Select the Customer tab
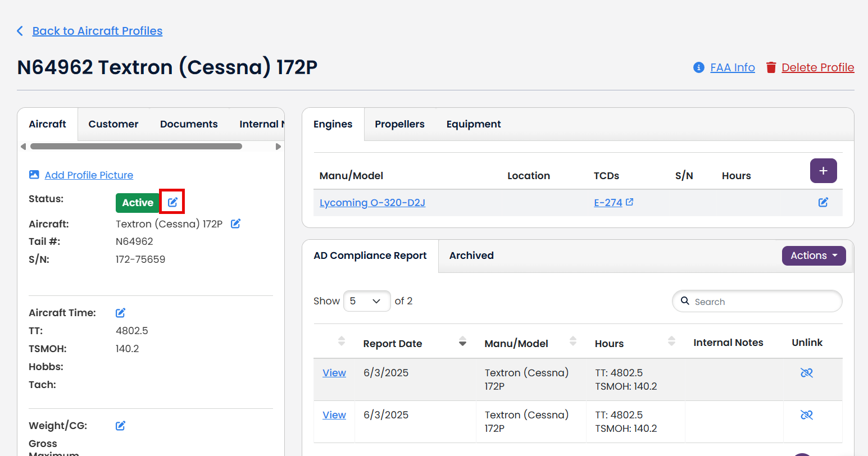The height and width of the screenshot is (456, 868). tap(113, 124)
